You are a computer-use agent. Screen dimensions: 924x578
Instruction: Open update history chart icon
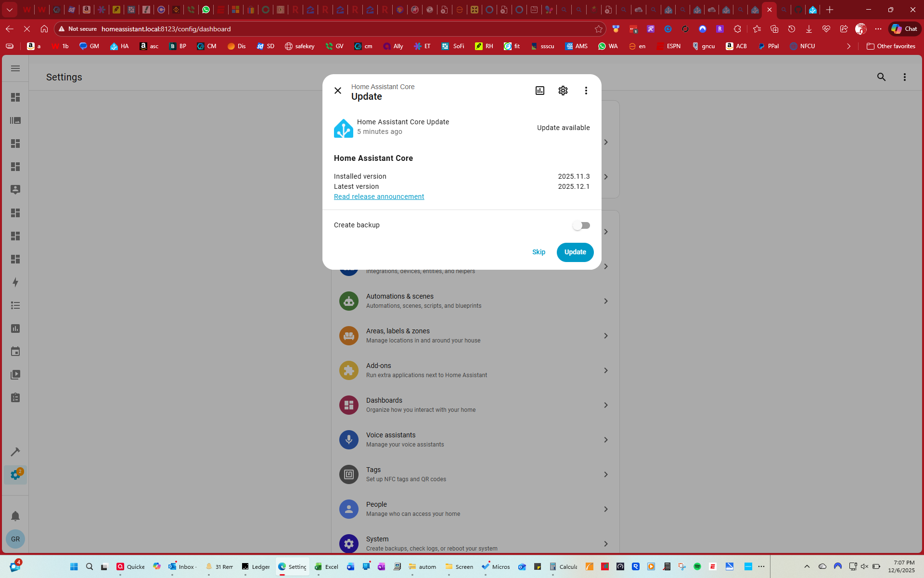pyautogui.click(x=540, y=91)
